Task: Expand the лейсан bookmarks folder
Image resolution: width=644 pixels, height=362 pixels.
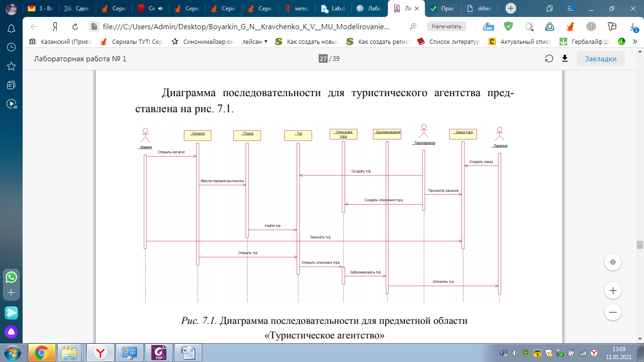Action: click(255, 41)
